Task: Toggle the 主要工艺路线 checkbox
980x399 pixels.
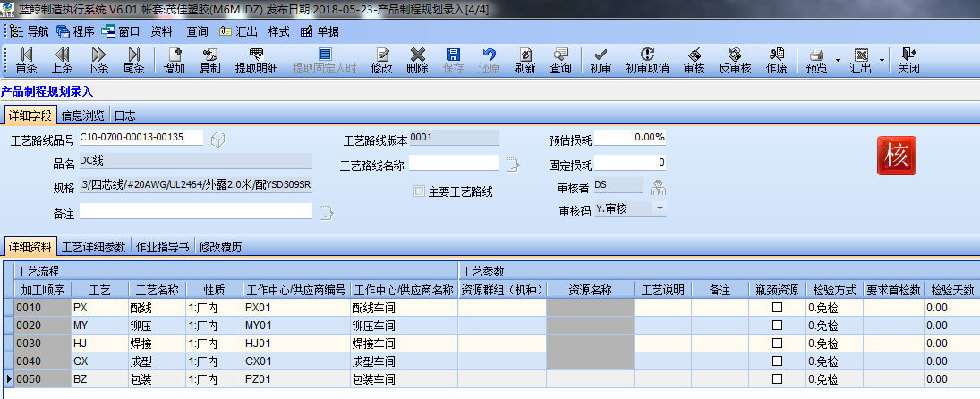Action: pyautogui.click(x=419, y=191)
